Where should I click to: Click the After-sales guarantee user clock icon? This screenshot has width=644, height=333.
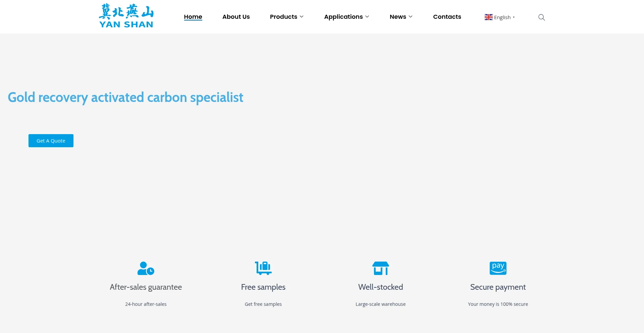[x=146, y=268]
